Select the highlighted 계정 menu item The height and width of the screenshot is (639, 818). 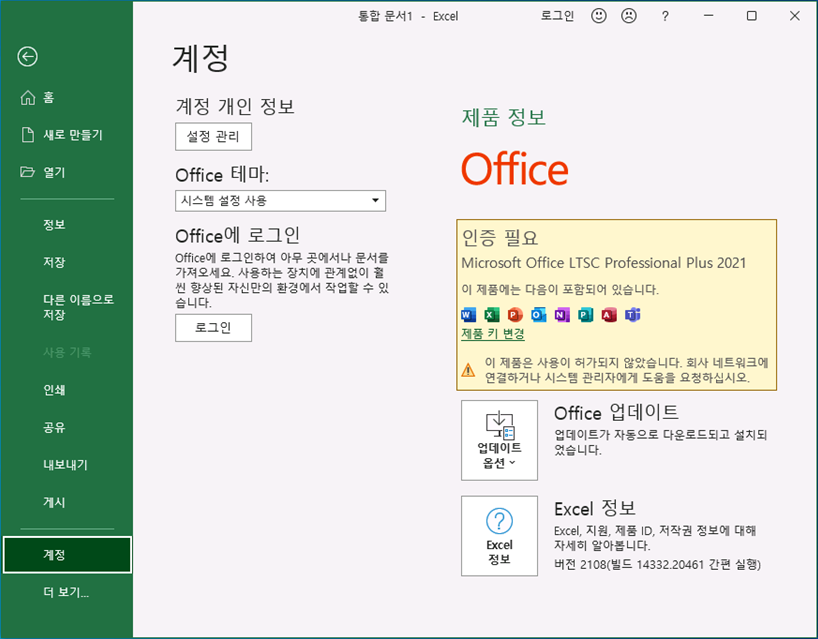pyautogui.click(x=67, y=555)
